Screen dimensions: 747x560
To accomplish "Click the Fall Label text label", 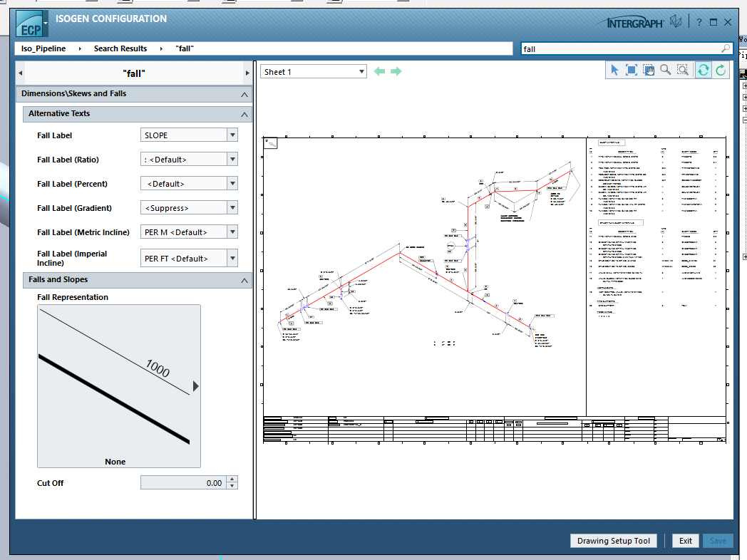I will [x=54, y=135].
